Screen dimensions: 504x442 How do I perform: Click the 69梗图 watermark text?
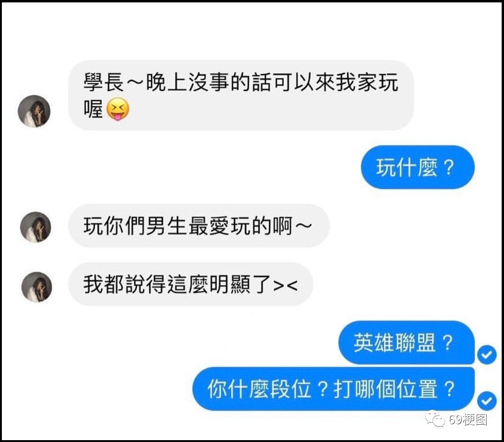point(468,420)
